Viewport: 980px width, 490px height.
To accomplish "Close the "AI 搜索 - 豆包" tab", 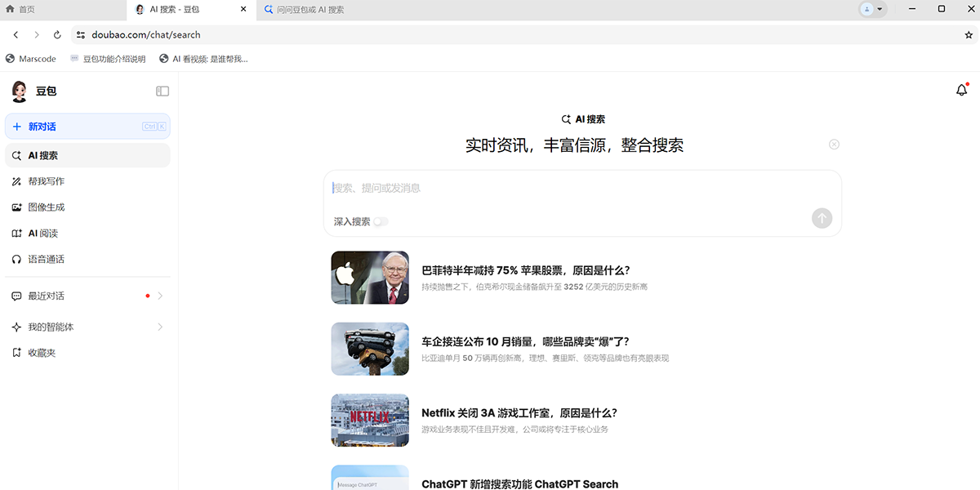I will pyautogui.click(x=243, y=10).
